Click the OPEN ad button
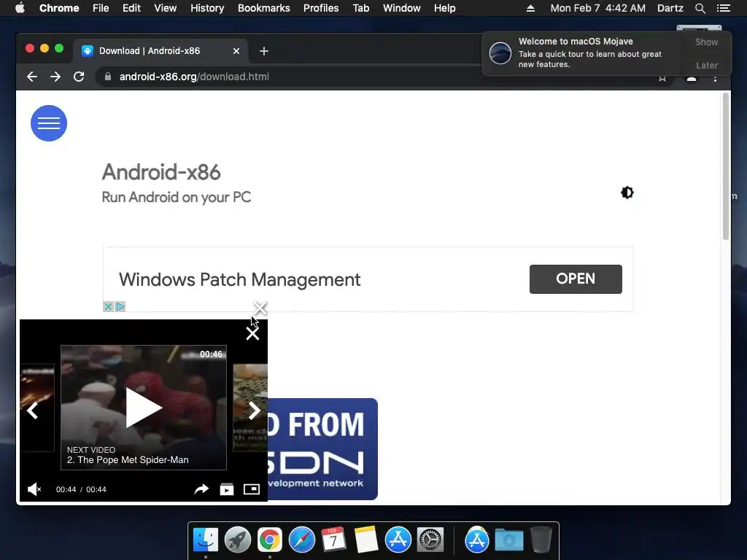This screenshot has width=747, height=560. 576,279
